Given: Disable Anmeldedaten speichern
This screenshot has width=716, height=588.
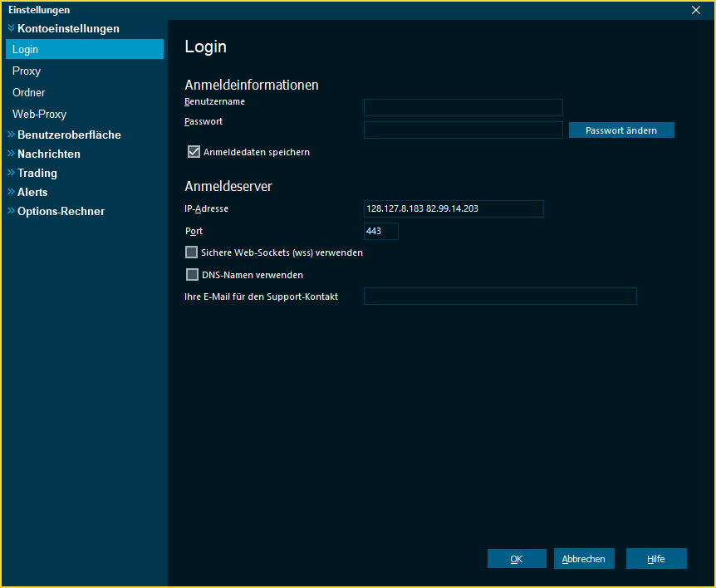Looking at the screenshot, I should [x=194, y=151].
